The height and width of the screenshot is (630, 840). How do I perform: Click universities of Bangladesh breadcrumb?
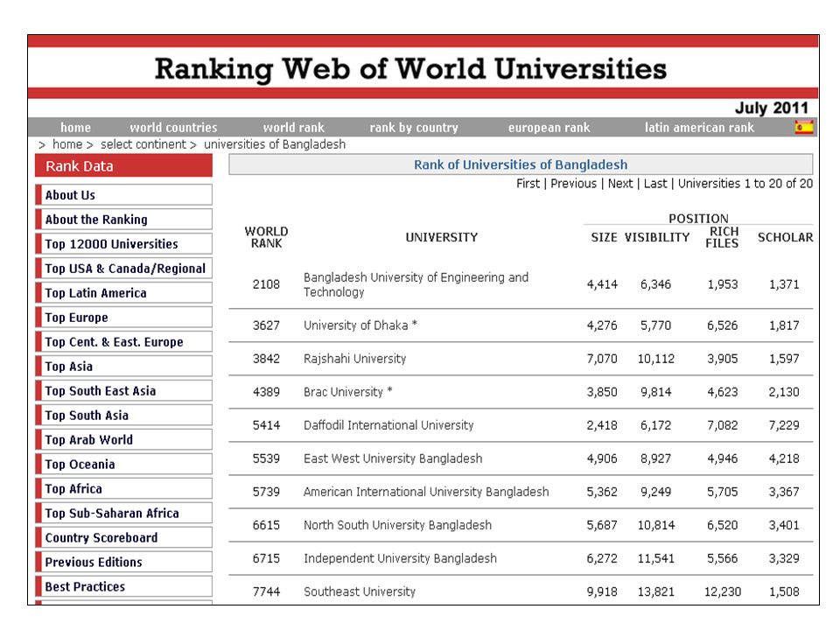(x=275, y=144)
